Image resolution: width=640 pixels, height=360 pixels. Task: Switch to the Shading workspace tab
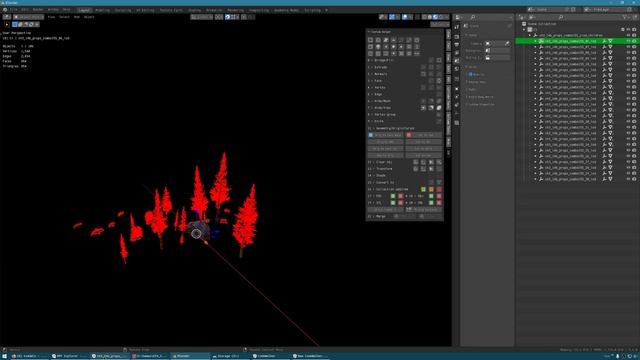[195, 10]
